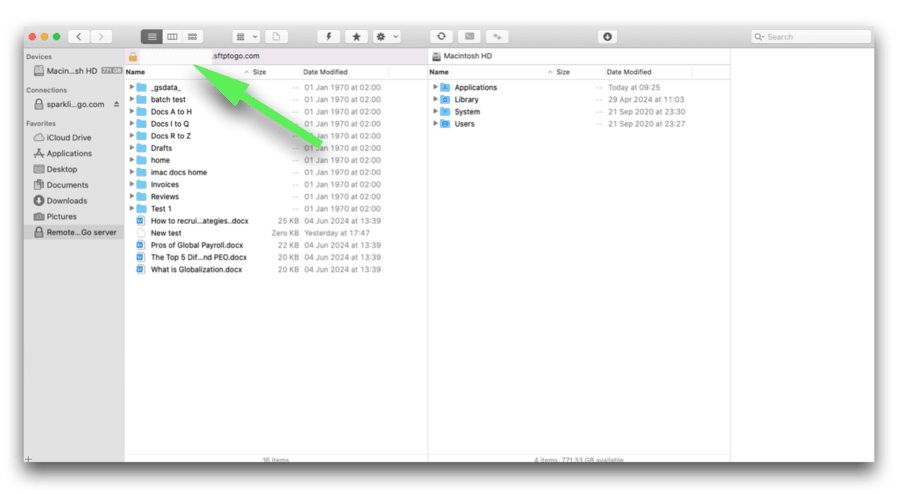Open Documents favorite

pos(74,185)
